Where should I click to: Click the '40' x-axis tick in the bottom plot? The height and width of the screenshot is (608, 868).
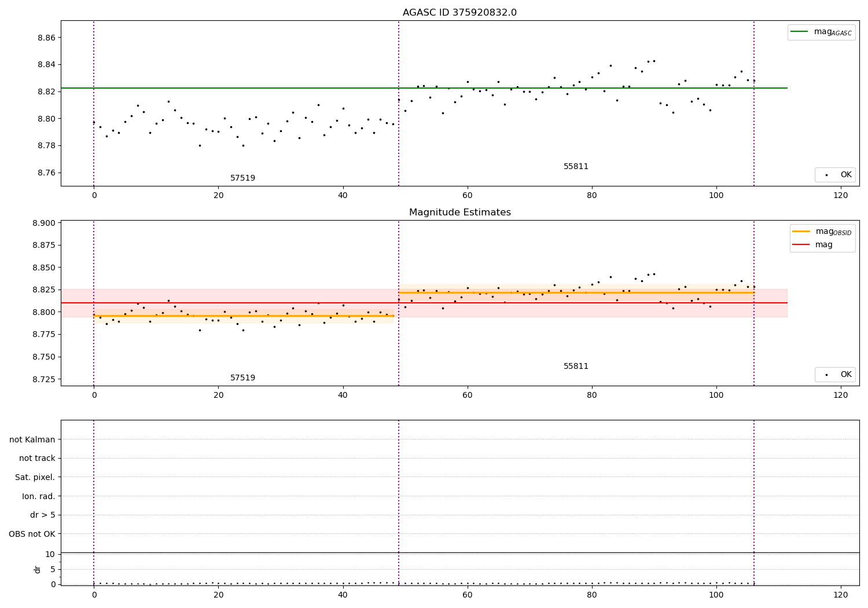343,595
